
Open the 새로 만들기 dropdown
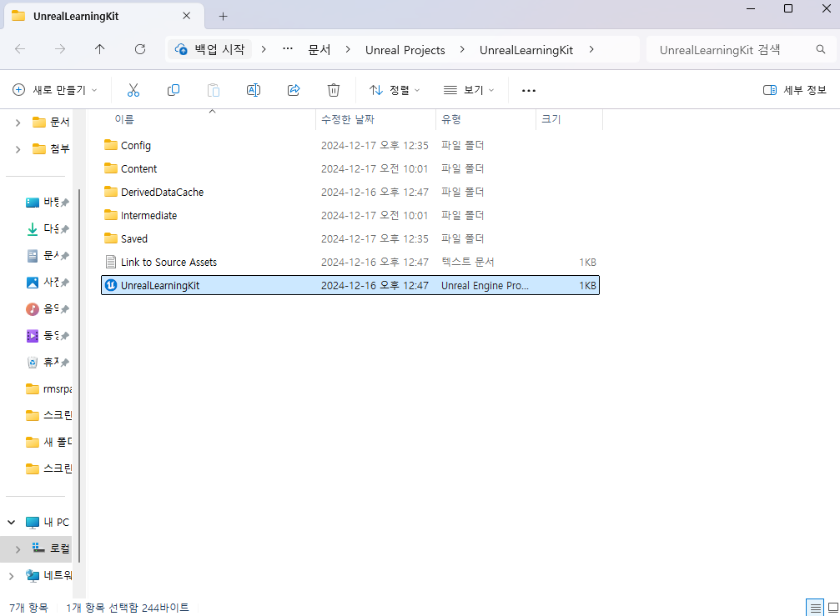tap(55, 90)
